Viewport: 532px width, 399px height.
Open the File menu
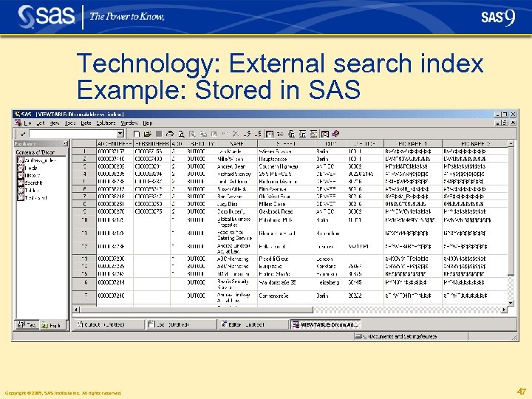pos(27,123)
